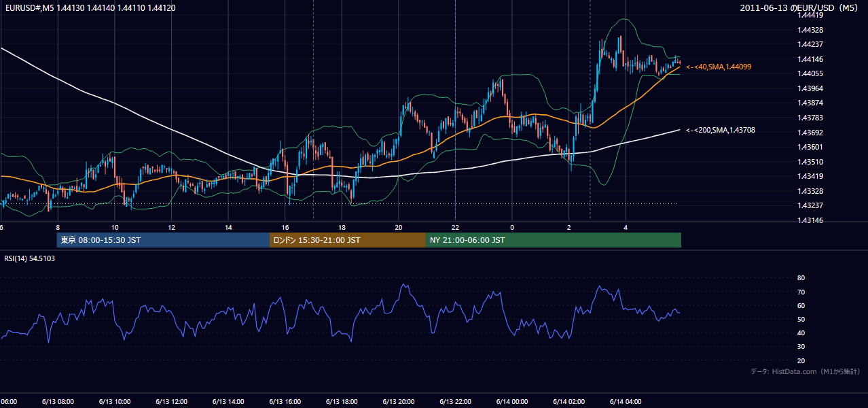
Task: Click price axis label 1.43874
Action: click(x=810, y=103)
